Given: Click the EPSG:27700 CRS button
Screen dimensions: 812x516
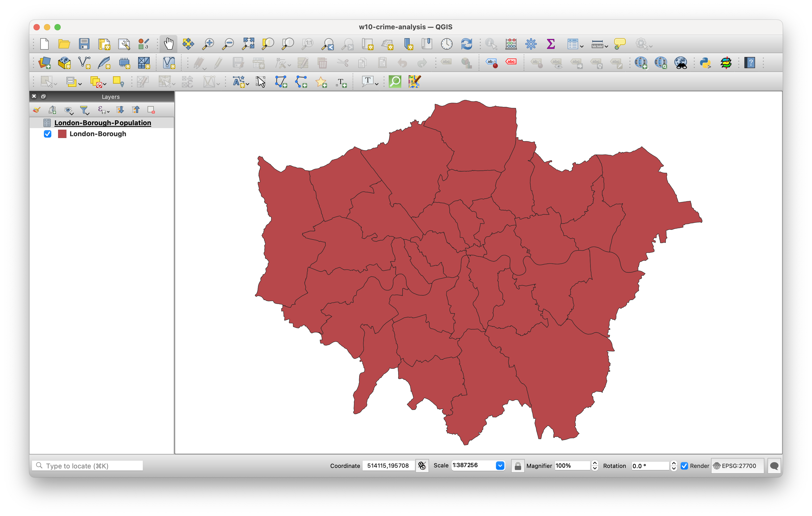Looking at the screenshot, I should (x=738, y=466).
